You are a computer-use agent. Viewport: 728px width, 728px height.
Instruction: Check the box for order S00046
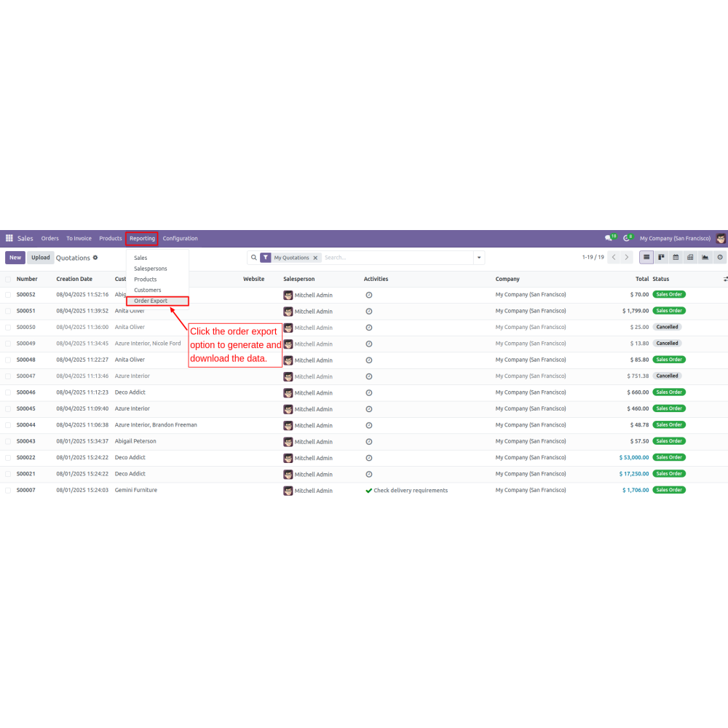click(8, 392)
